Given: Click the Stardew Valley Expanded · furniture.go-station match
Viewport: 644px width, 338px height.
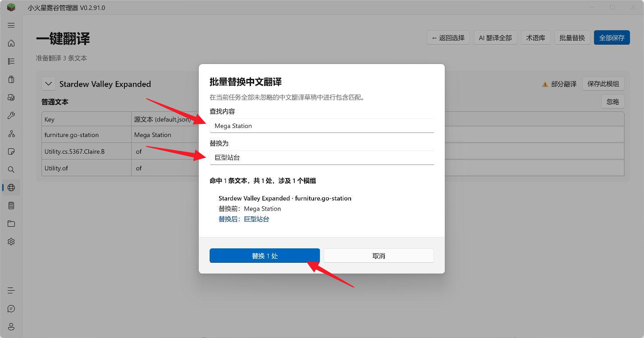Looking at the screenshot, I should [285, 198].
